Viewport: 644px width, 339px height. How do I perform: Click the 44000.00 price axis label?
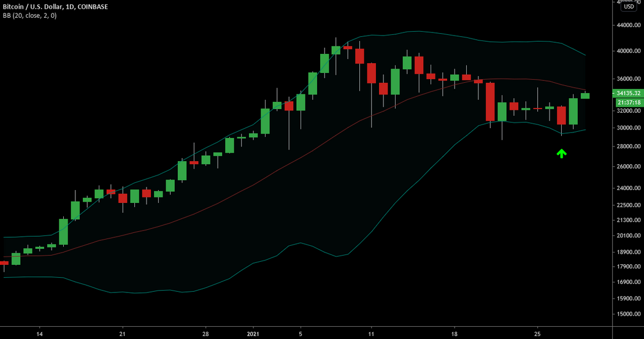point(629,25)
